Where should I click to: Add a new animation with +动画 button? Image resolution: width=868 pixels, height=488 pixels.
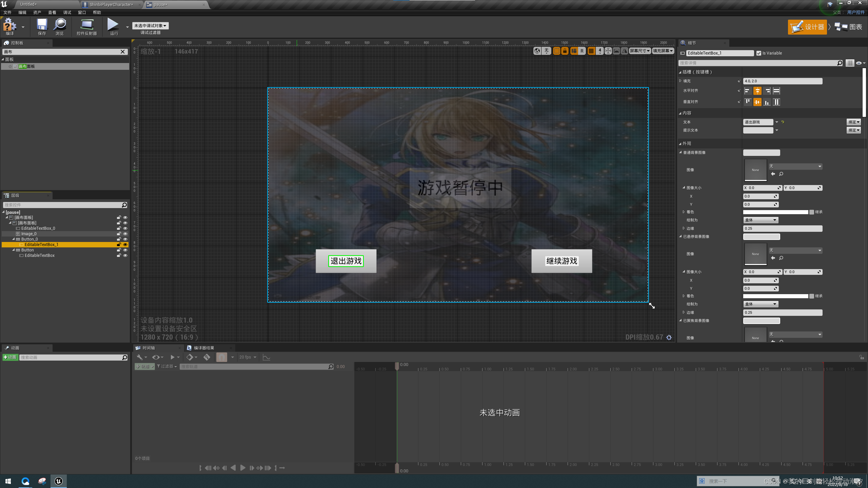(10, 357)
